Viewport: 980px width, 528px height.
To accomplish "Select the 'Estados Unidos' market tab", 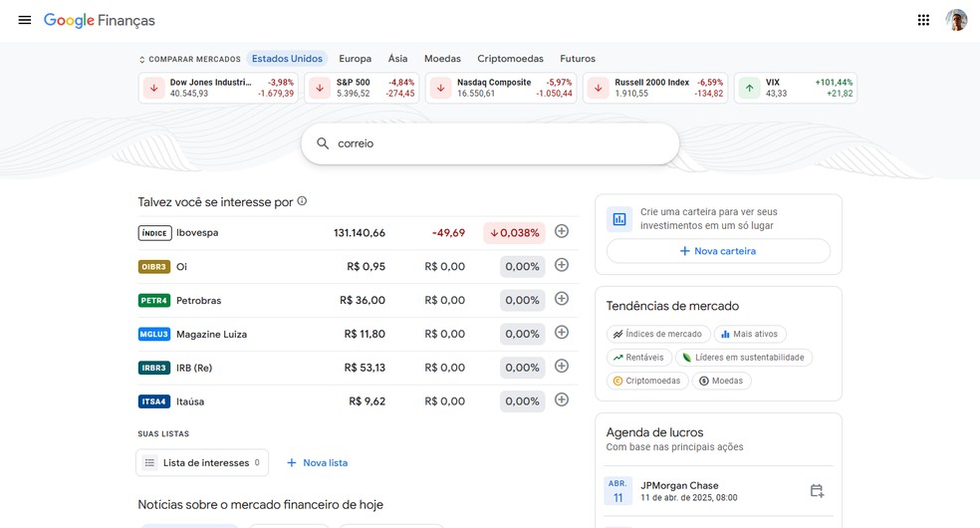I will (x=287, y=59).
